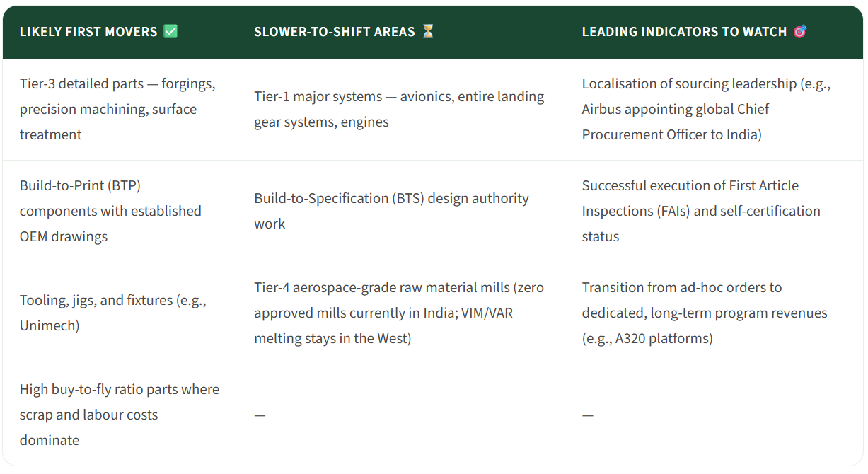
Task: Select the Tier-4 aerospace-grade raw material mills cell
Action: click(399, 313)
